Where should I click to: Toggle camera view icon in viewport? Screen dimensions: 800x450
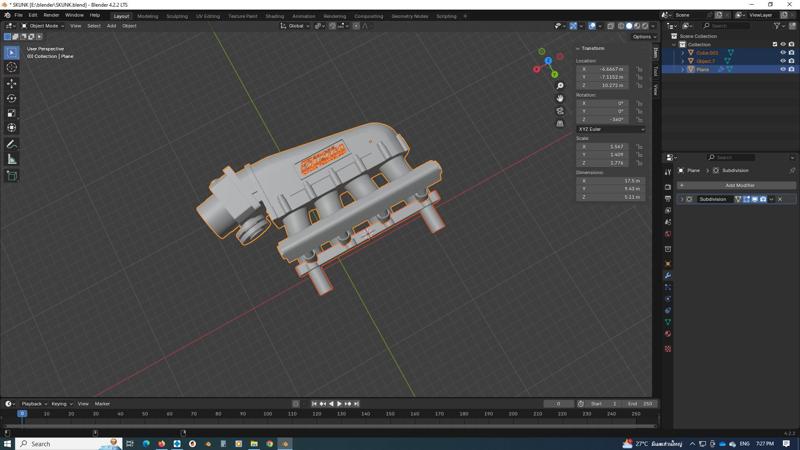[560, 111]
